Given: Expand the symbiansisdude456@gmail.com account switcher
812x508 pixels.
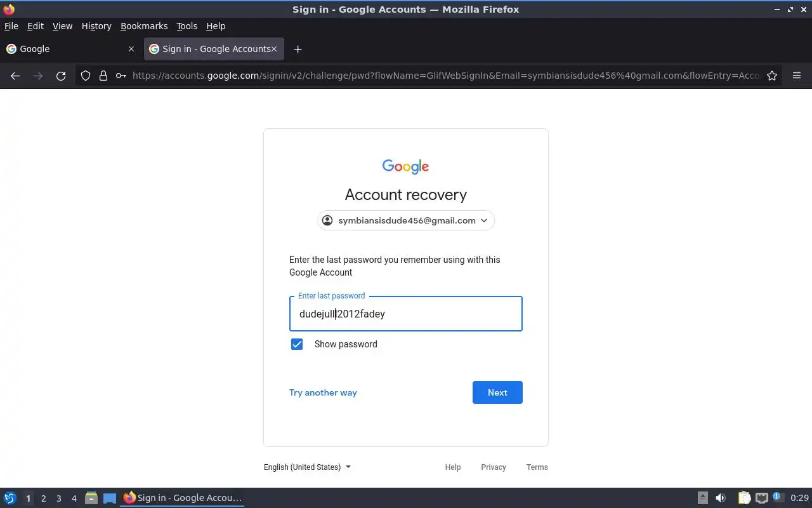Looking at the screenshot, I should [406, 220].
